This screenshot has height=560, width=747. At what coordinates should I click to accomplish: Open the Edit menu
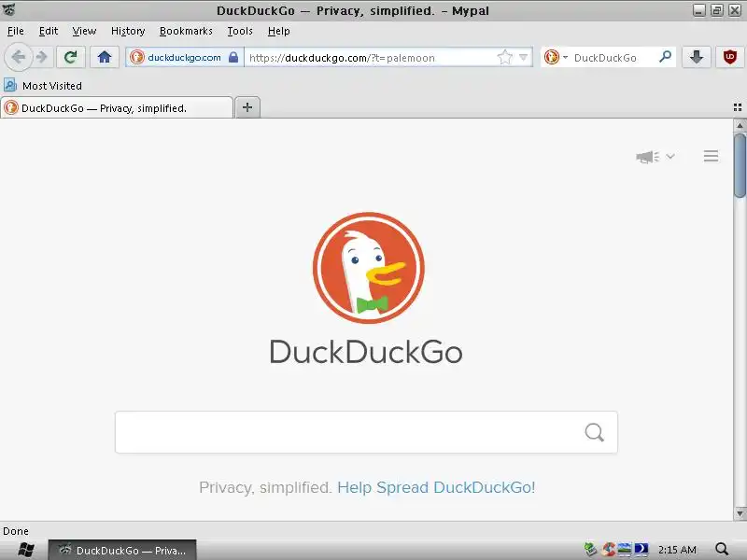pyautogui.click(x=49, y=31)
